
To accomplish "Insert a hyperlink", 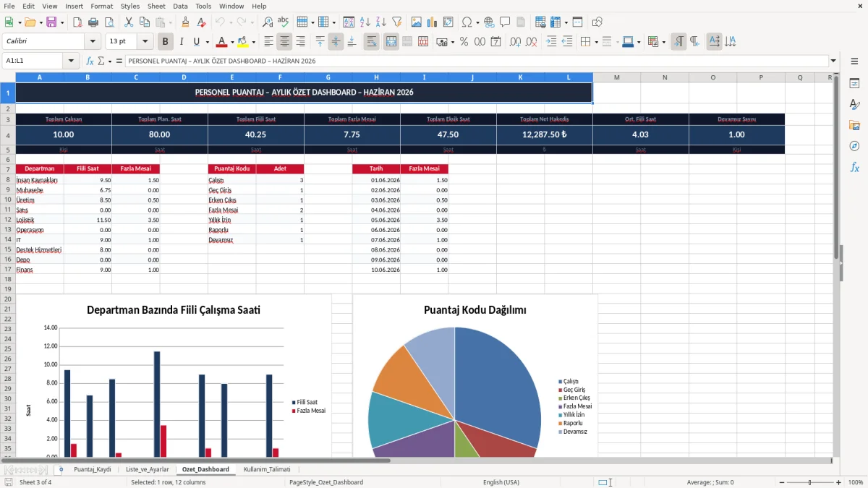I will coord(489,22).
